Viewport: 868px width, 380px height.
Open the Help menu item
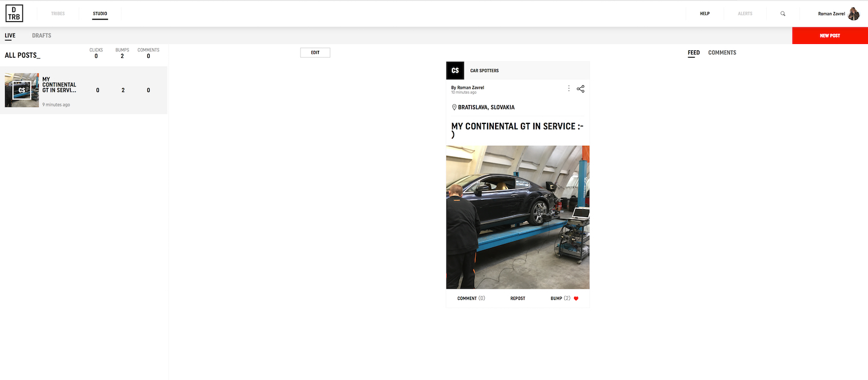point(705,14)
